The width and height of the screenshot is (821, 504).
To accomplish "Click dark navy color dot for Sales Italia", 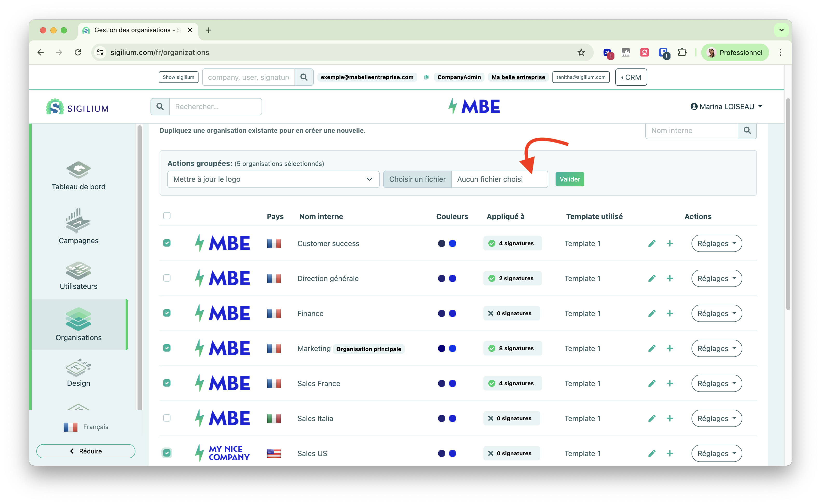I will tap(441, 418).
